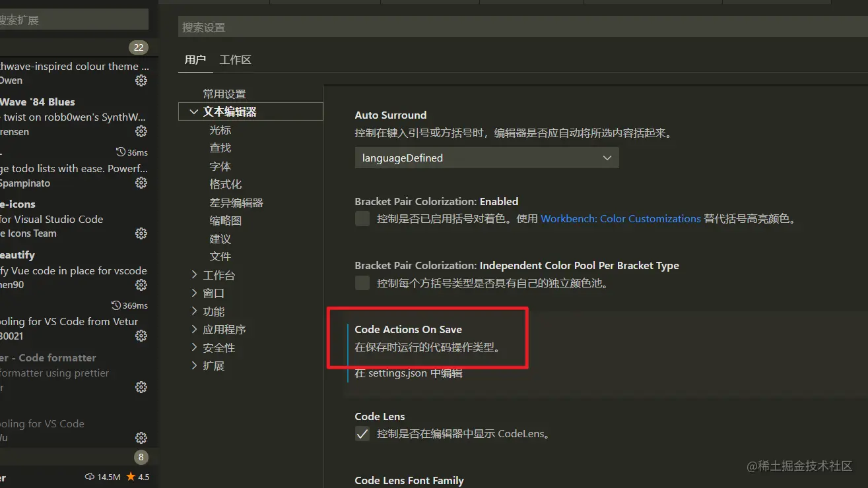Switch to the 工作区 settings tab
The image size is (868, 488).
236,60
